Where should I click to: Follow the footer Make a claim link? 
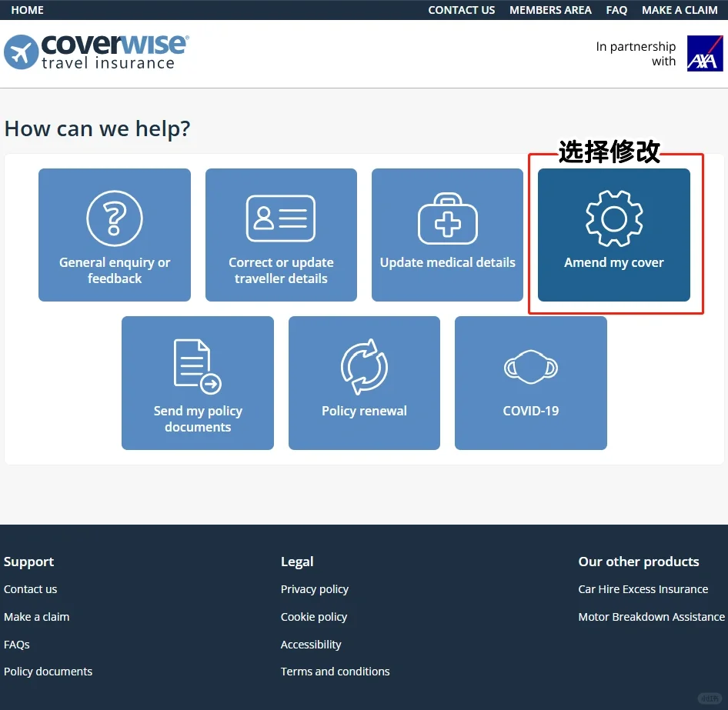pos(36,617)
